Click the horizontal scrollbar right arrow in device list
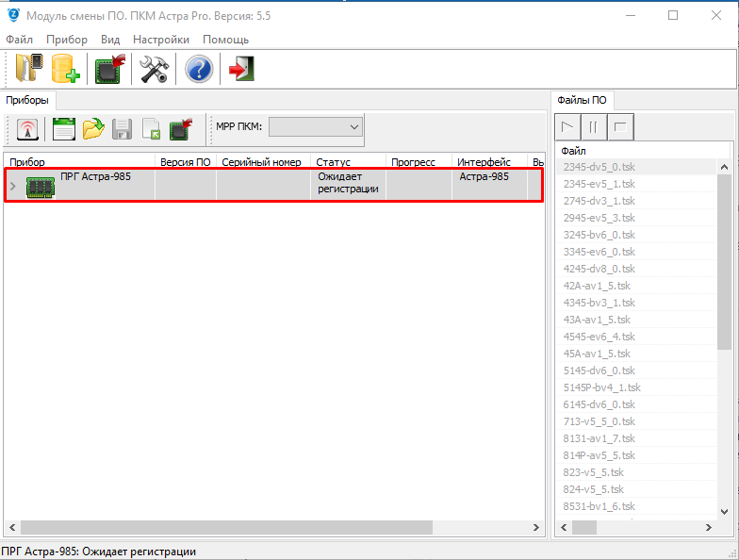Viewport: 739px width, 560px height. tap(535, 528)
